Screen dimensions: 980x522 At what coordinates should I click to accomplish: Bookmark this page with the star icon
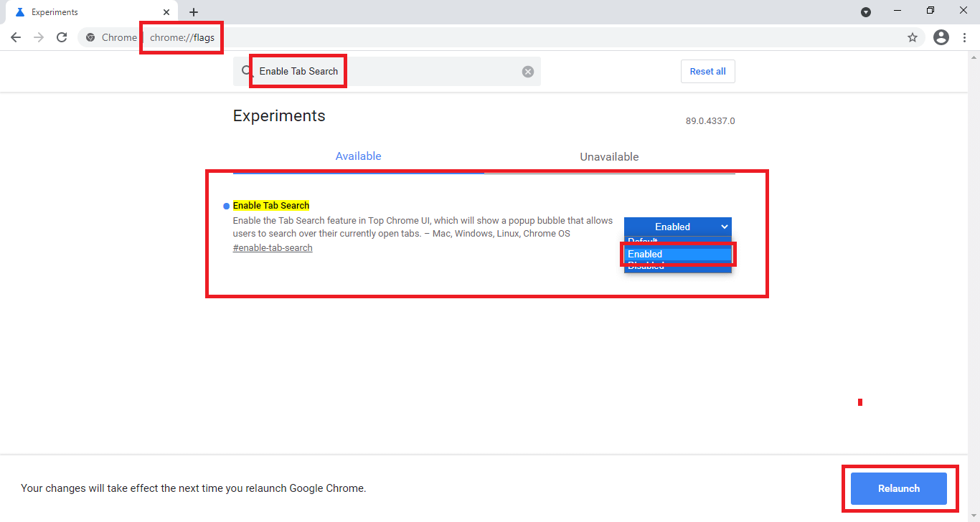(913, 38)
